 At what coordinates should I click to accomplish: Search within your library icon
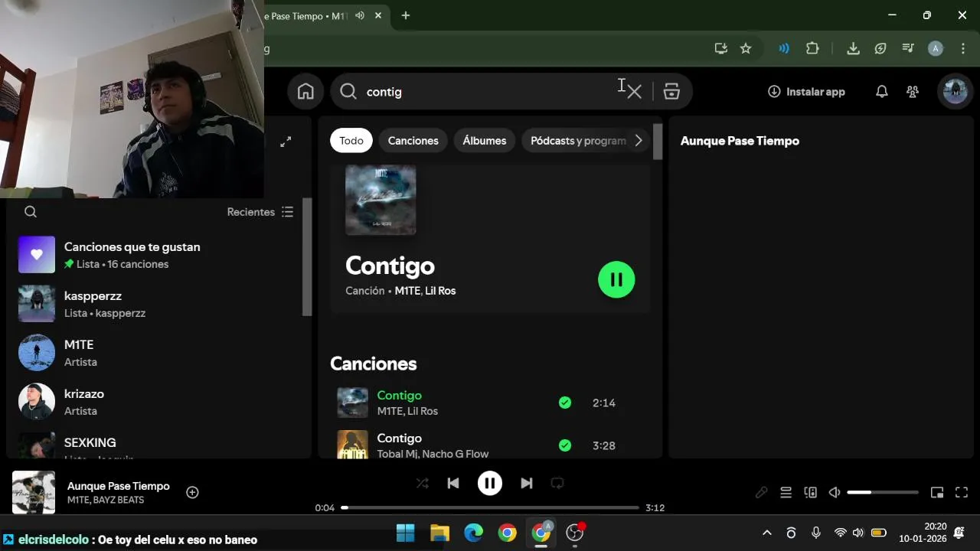point(31,212)
